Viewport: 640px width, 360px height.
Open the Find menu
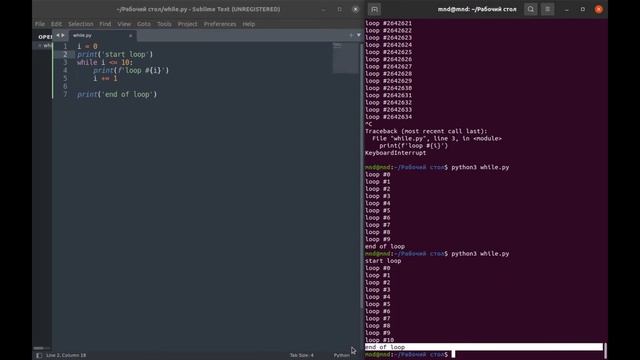click(105, 24)
